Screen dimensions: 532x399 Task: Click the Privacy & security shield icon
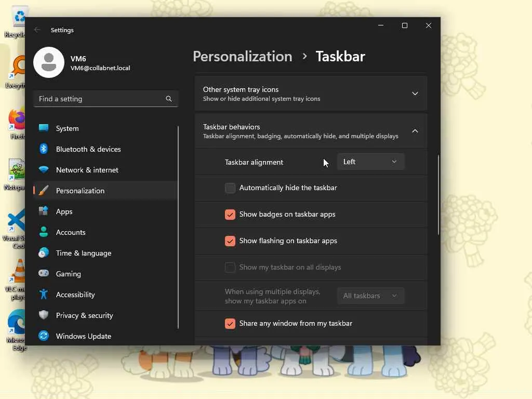coord(44,315)
